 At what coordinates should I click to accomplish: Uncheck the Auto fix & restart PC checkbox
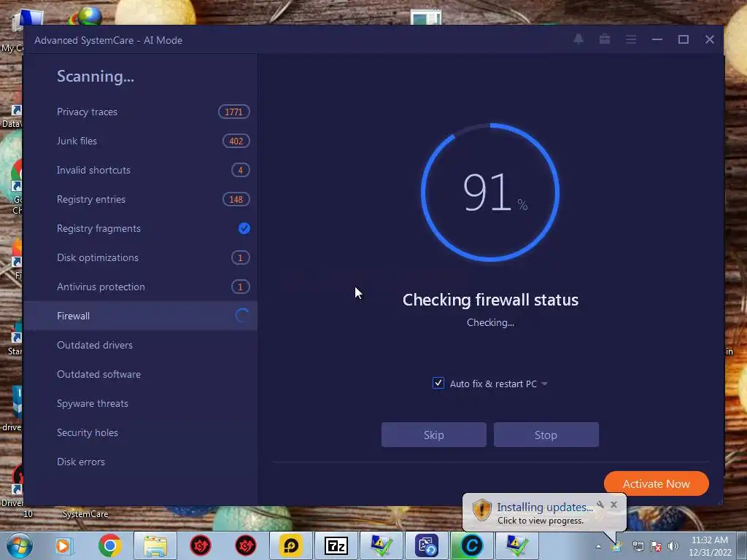point(438,384)
